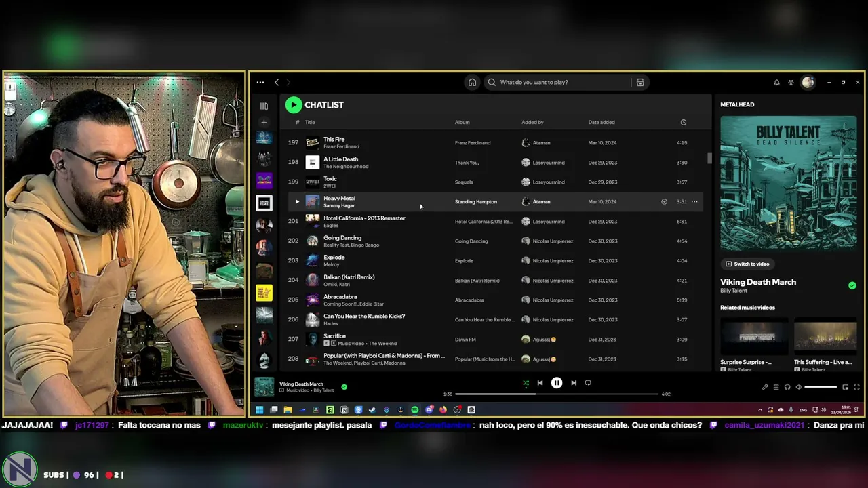The image size is (868, 488).
Task: Click the Switch to video button
Action: pos(747,264)
